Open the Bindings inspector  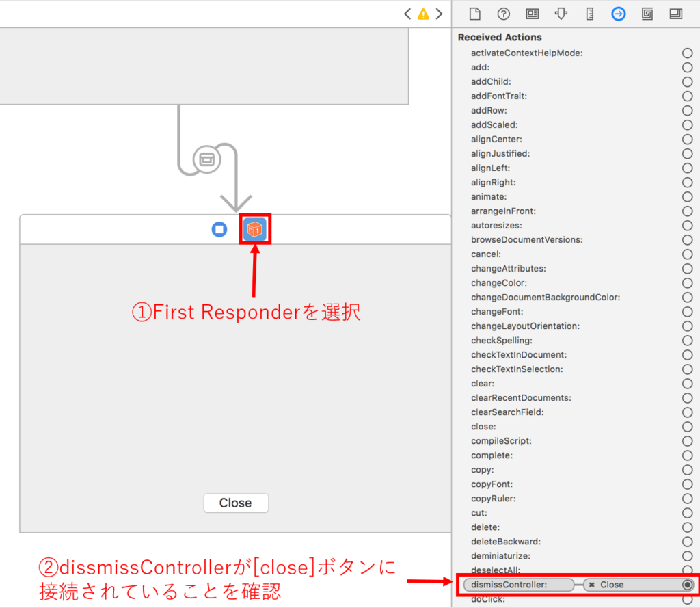647,14
